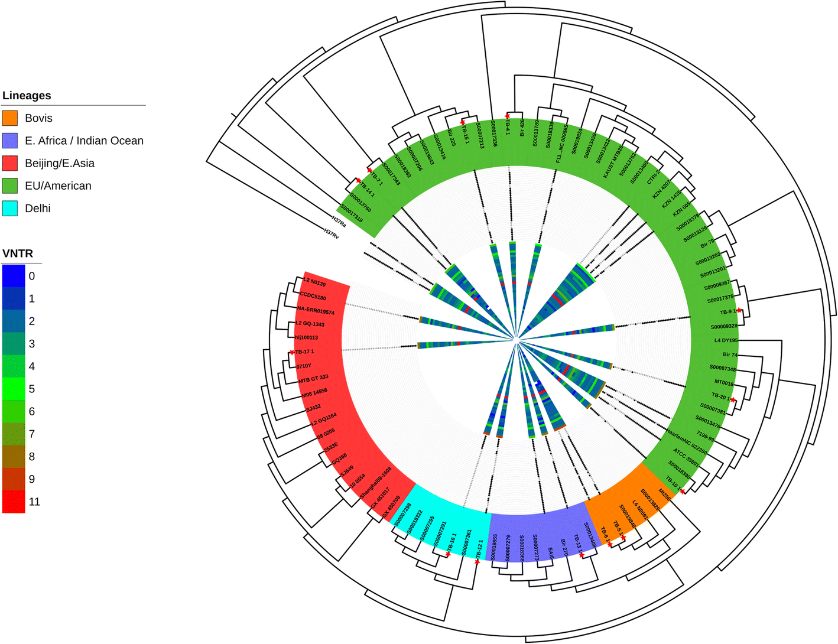Click the red star at TB-7 1

[369, 170]
